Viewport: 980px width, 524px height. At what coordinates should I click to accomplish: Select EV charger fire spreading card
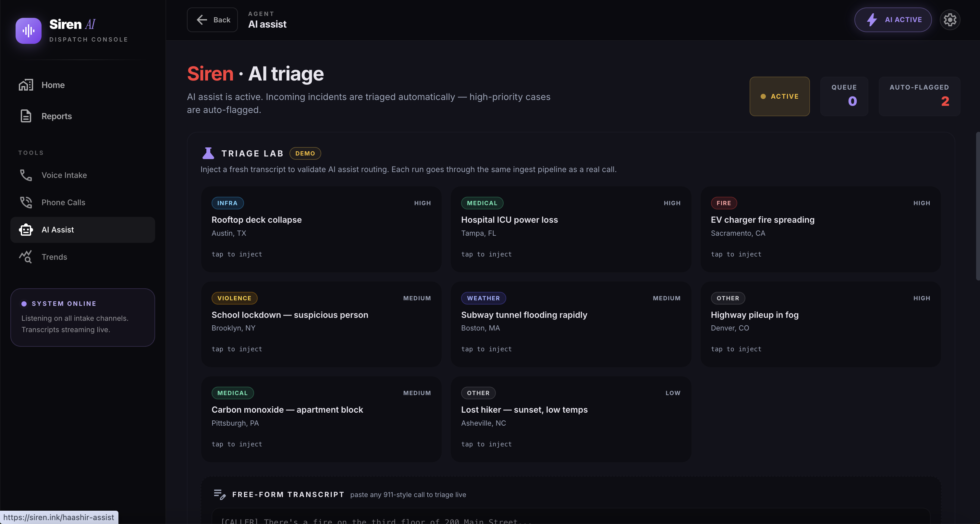tap(820, 229)
